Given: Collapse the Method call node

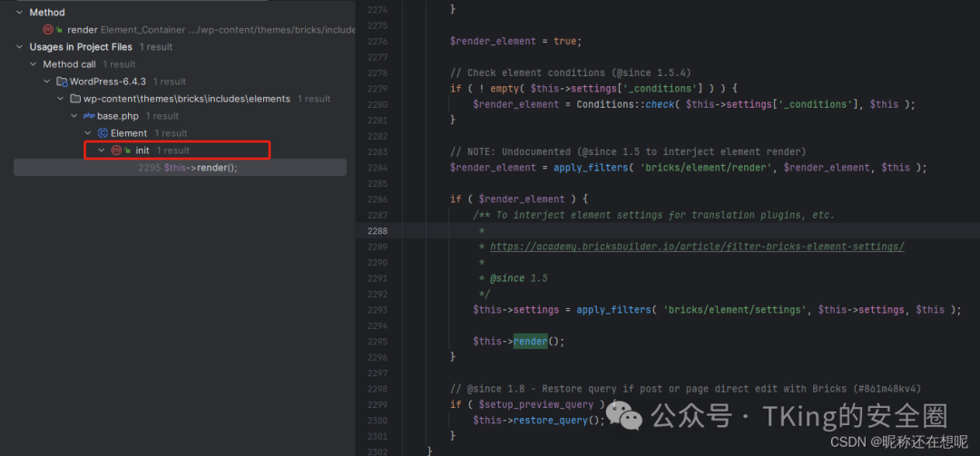Looking at the screenshot, I should (34, 64).
